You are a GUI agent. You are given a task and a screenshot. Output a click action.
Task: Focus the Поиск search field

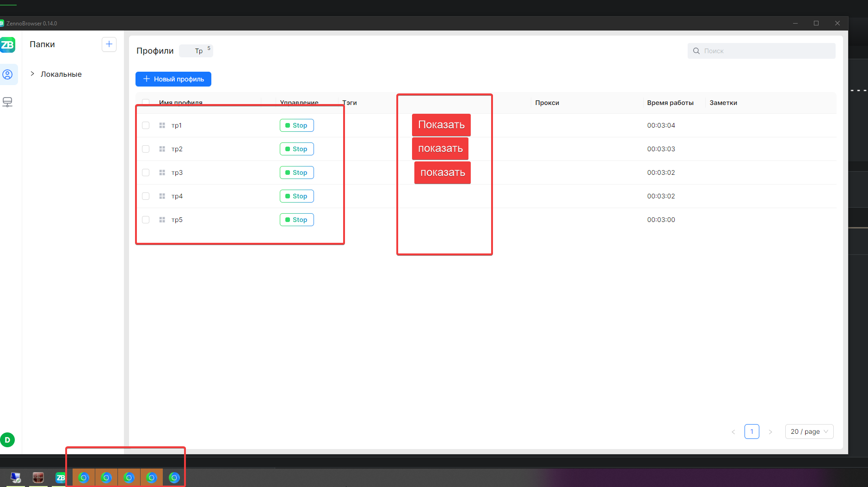[762, 51]
